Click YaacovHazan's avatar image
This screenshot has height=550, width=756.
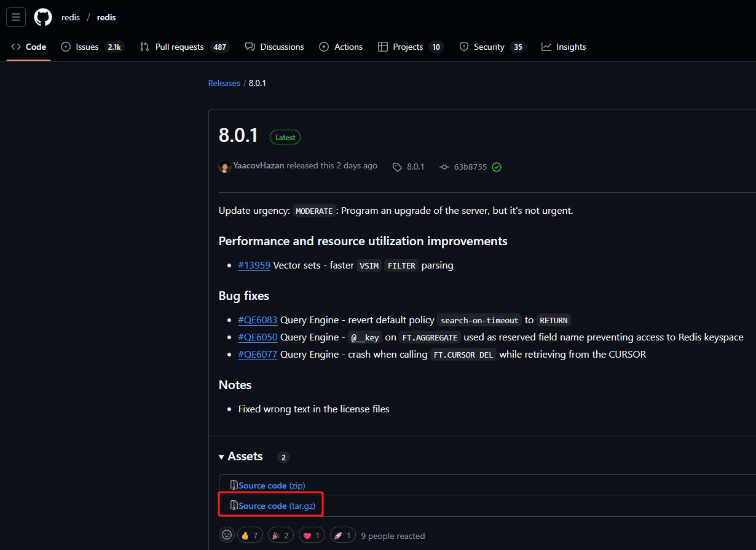coord(225,166)
